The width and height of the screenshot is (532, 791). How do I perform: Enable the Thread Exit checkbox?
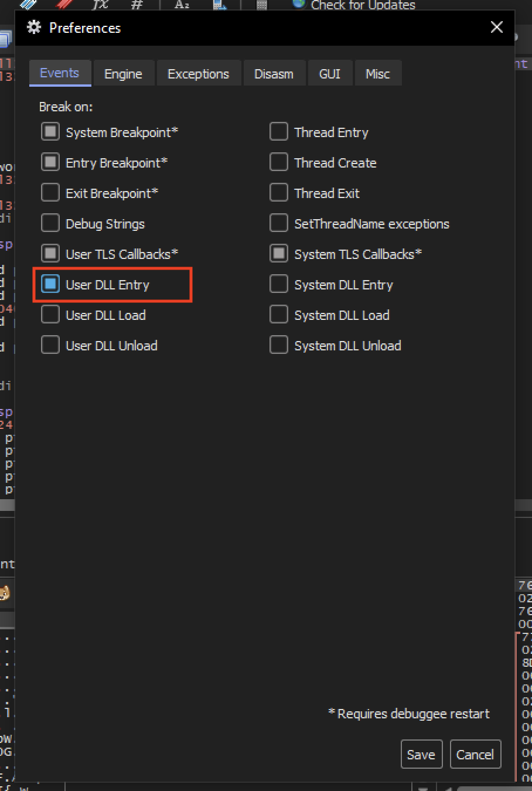click(279, 193)
